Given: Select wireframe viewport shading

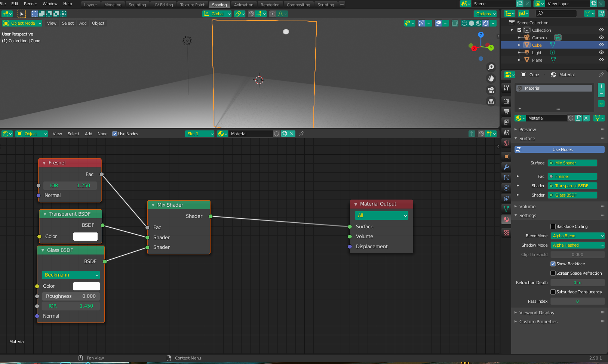Looking at the screenshot, I should (464, 23).
